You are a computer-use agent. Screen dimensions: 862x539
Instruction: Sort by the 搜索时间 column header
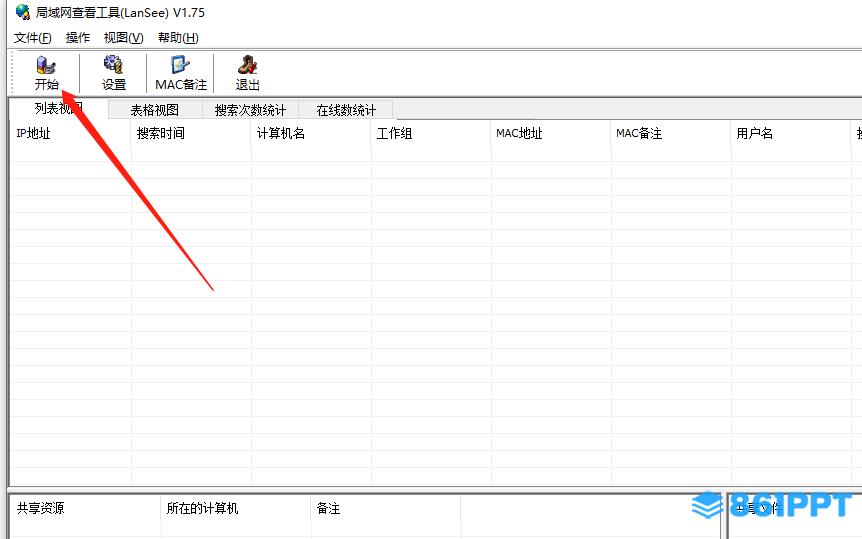click(x=191, y=133)
